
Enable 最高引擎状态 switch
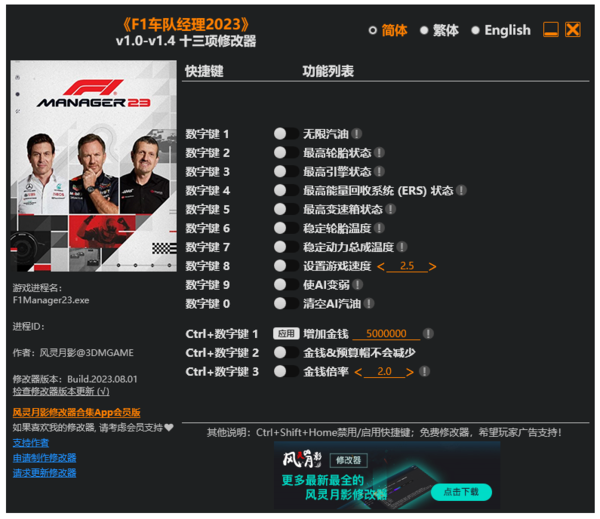[286, 171]
